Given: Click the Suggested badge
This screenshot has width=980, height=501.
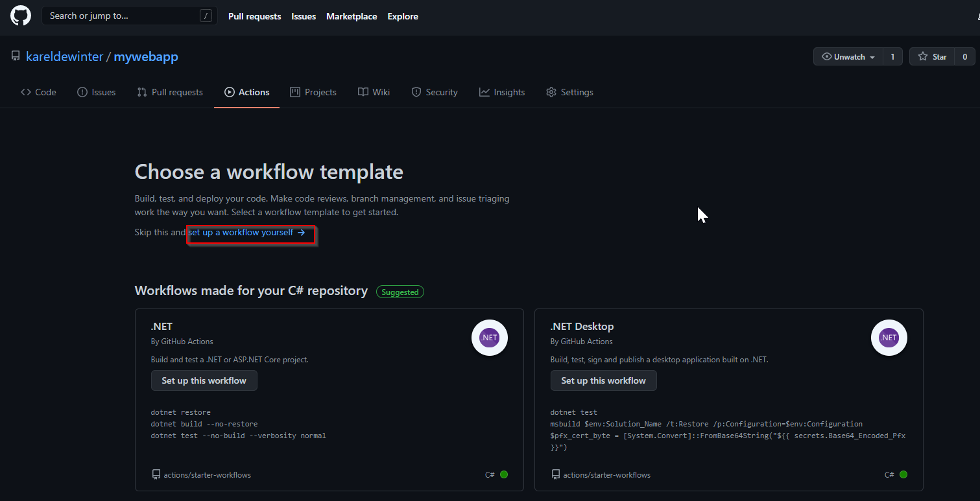Looking at the screenshot, I should pos(400,292).
